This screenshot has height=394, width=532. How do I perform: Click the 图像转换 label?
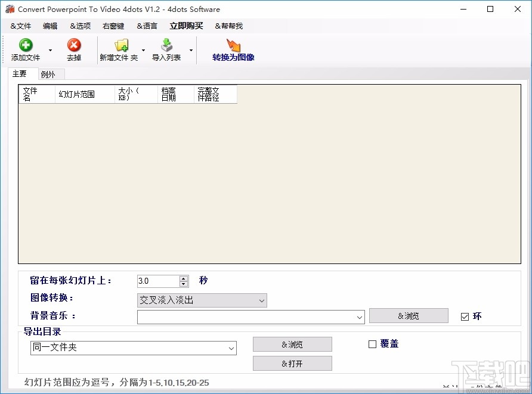(51, 297)
